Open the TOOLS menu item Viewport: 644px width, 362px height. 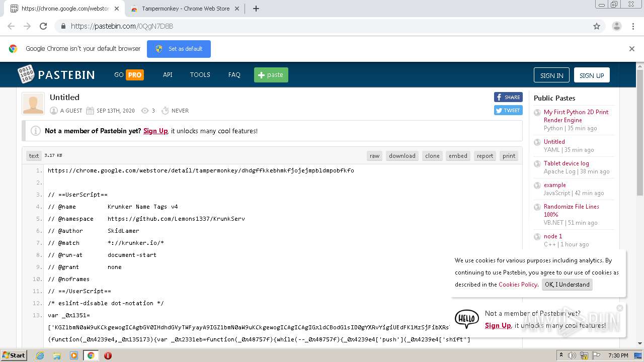click(200, 74)
